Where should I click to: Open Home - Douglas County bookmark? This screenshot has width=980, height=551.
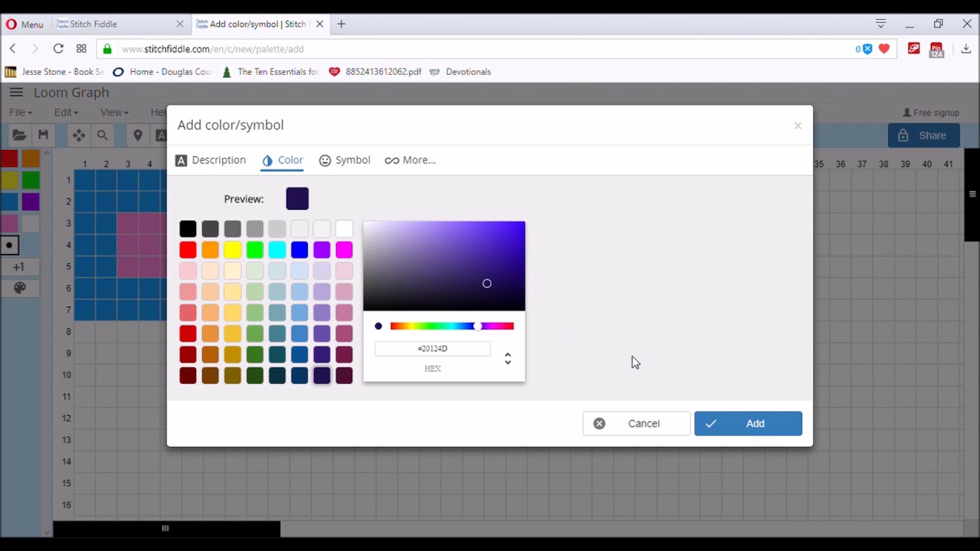pyautogui.click(x=162, y=72)
